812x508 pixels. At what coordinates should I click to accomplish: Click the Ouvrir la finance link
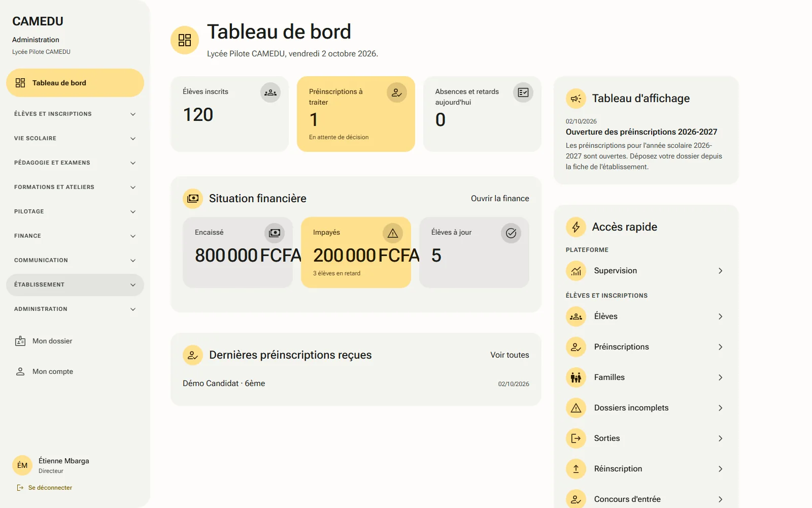coord(500,199)
